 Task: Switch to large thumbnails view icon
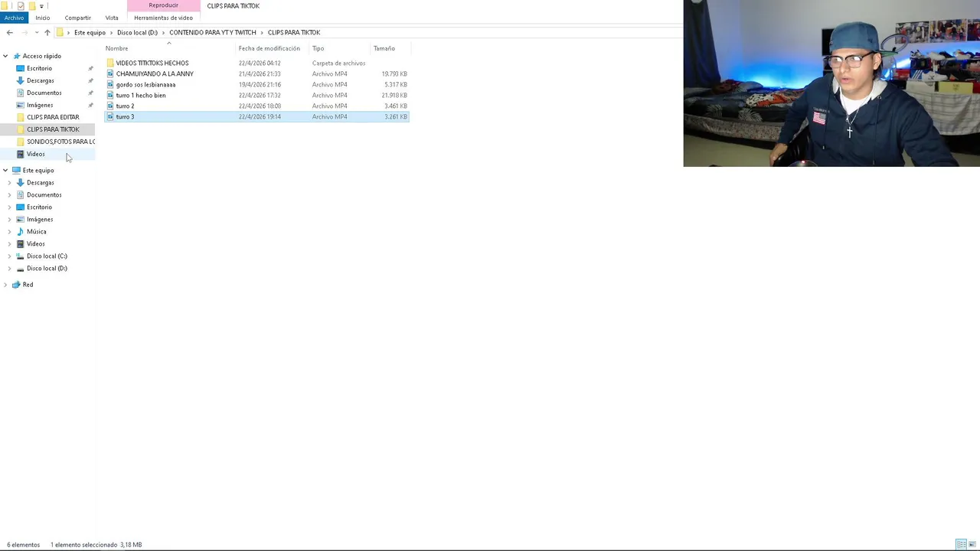coord(972,544)
